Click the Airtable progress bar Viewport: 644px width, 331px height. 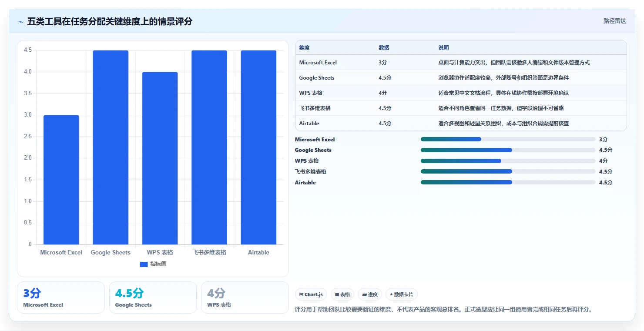point(508,182)
